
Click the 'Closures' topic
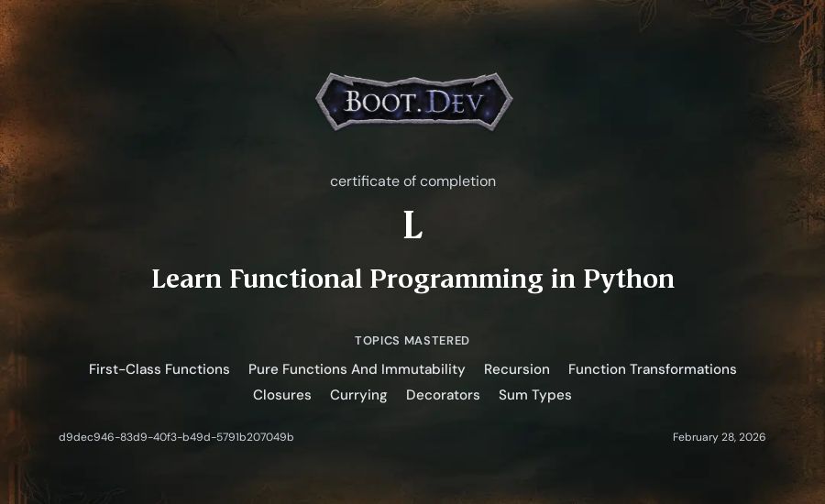[x=282, y=395]
